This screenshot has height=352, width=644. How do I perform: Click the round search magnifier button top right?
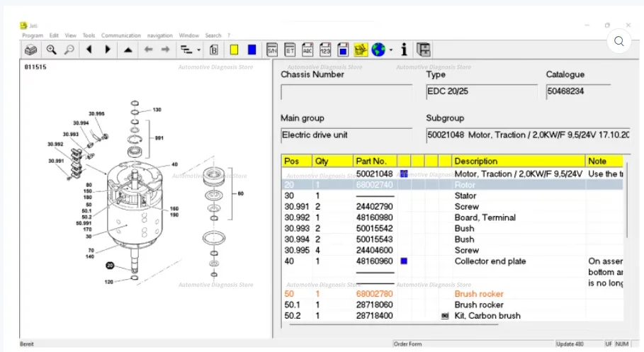pyautogui.click(x=619, y=41)
